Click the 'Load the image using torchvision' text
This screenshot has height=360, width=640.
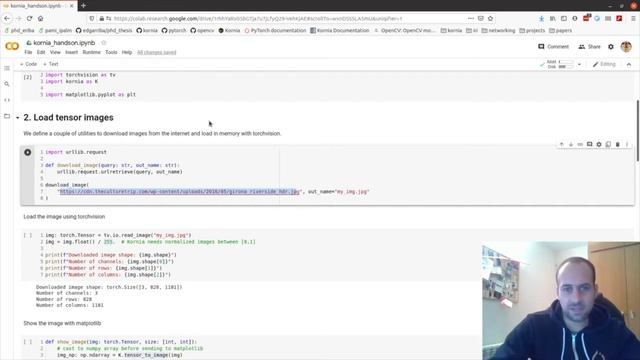pos(64,217)
